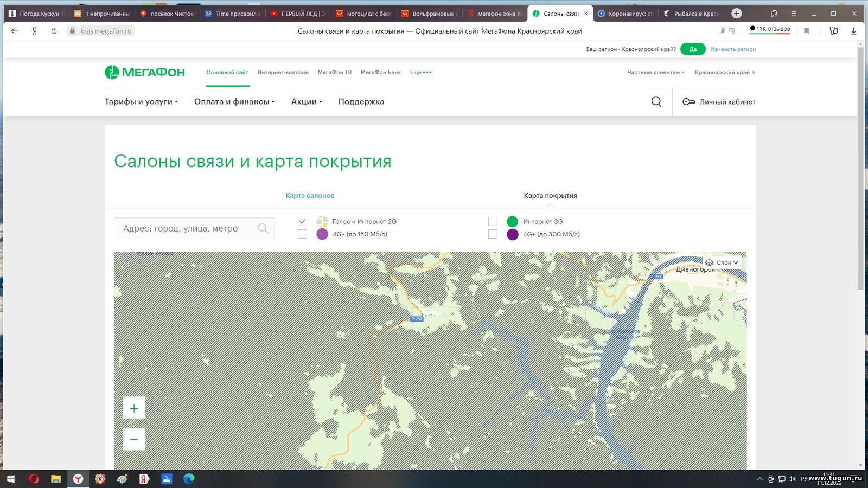
Task: Uncheck Голос и Интернет 2G checkbox
Action: pos(302,221)
